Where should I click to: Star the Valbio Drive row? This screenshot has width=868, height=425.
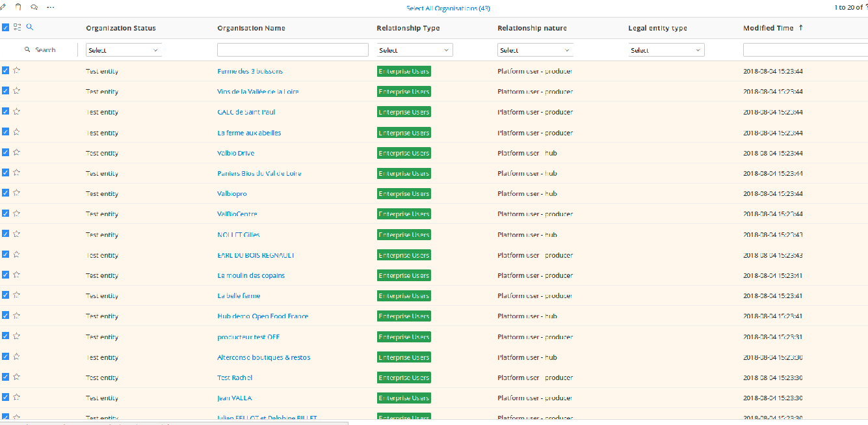17,152
